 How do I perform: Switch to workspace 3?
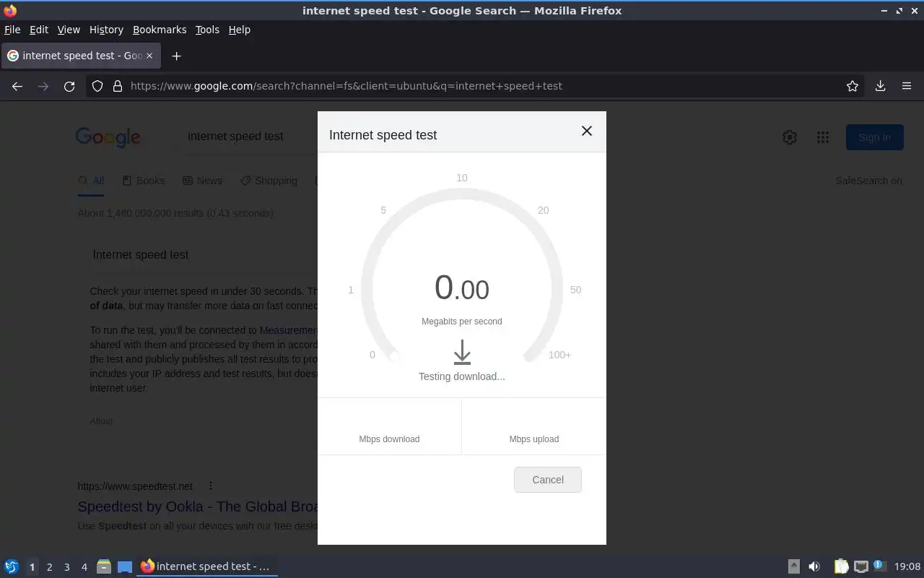point(66,567)
